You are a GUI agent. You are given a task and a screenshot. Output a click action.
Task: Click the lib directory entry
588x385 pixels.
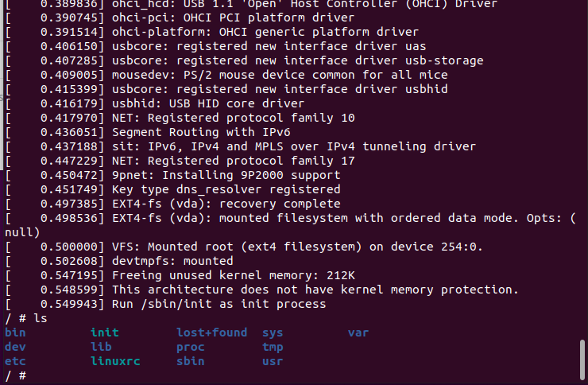pyautogui.click(x=101, y=347)
